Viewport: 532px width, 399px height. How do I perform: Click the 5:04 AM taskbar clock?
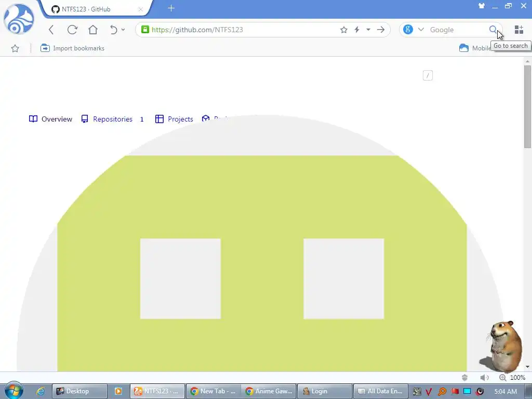(505, 392)
